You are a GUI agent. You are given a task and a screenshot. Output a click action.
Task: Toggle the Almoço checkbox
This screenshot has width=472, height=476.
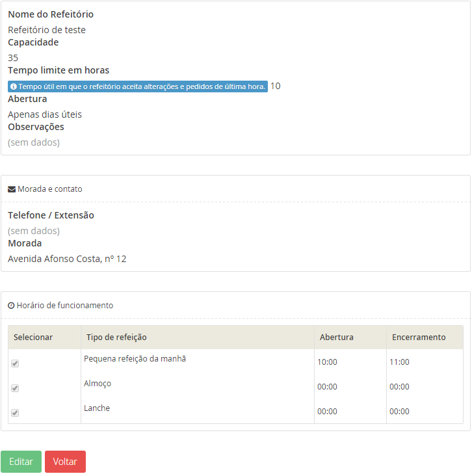pos(15,388)
